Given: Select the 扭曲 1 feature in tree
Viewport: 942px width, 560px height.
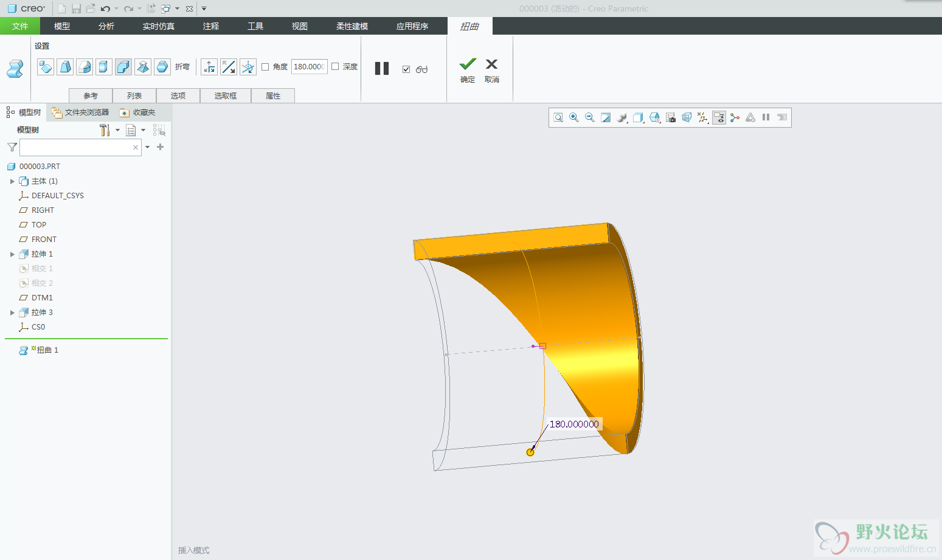Looking at the screenshot, I should [x=39, y=350].
